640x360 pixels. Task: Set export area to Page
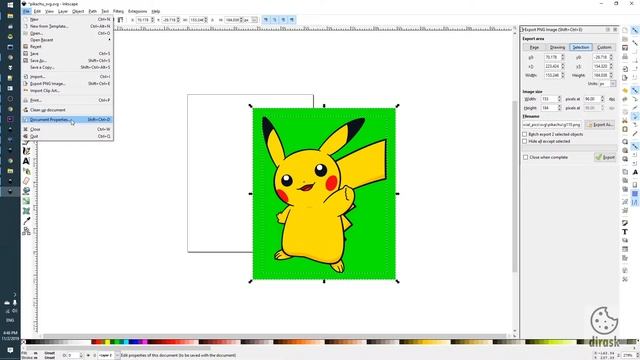coord(534,47)
